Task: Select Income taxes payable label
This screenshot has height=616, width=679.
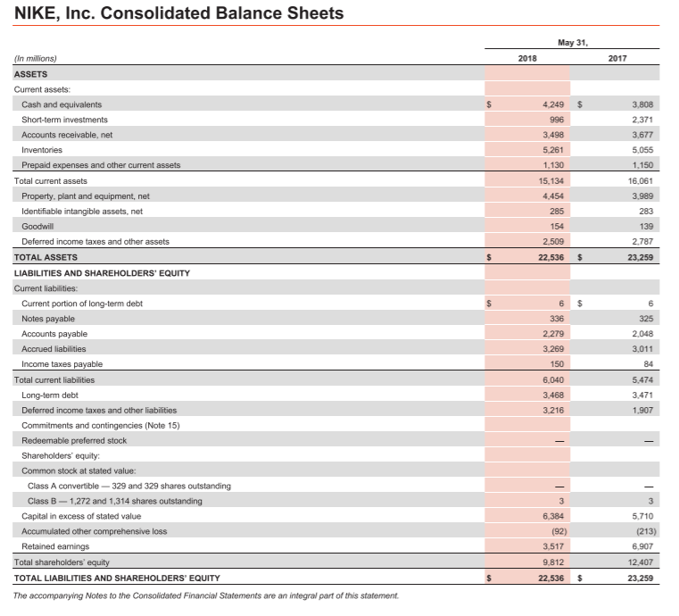Action: click(62, 364)
